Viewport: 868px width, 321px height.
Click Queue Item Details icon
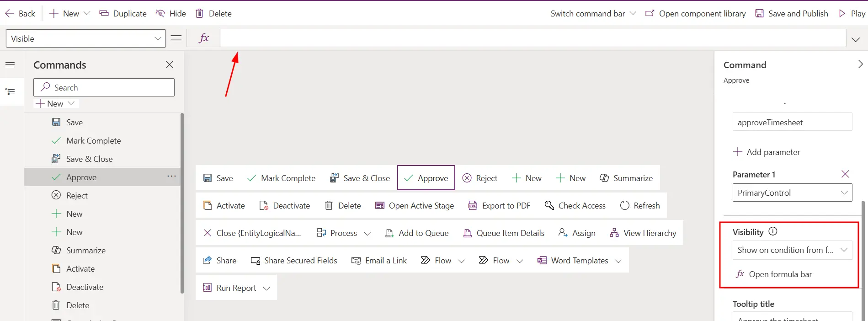(468, 233)
